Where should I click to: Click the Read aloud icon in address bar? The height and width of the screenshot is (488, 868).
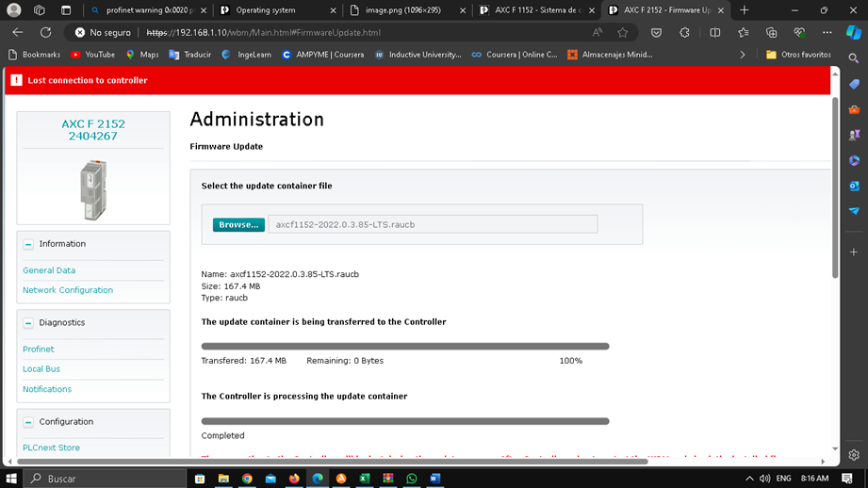(x=597, y=33)
